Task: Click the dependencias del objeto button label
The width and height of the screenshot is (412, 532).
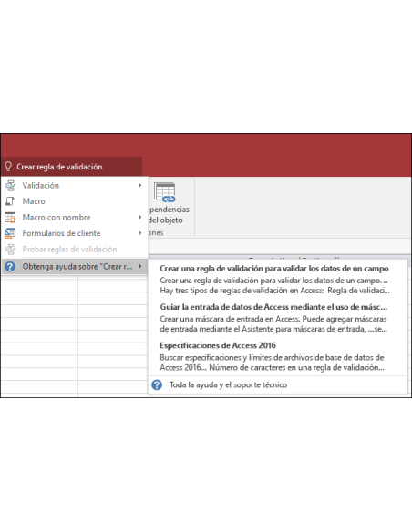Action: coord(169,214)
